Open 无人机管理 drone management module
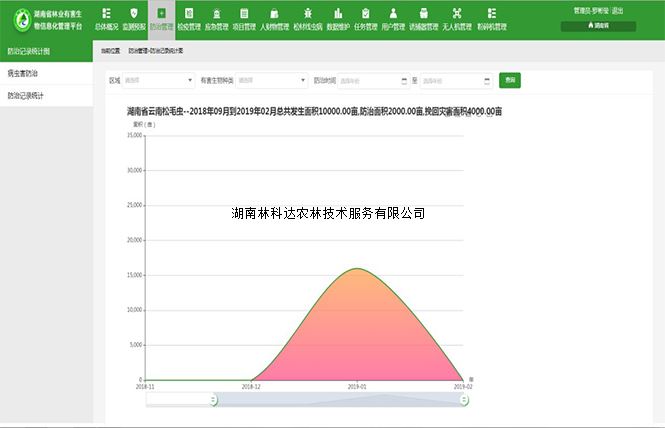This screenshot has height=428, width=665. (457, 18)
